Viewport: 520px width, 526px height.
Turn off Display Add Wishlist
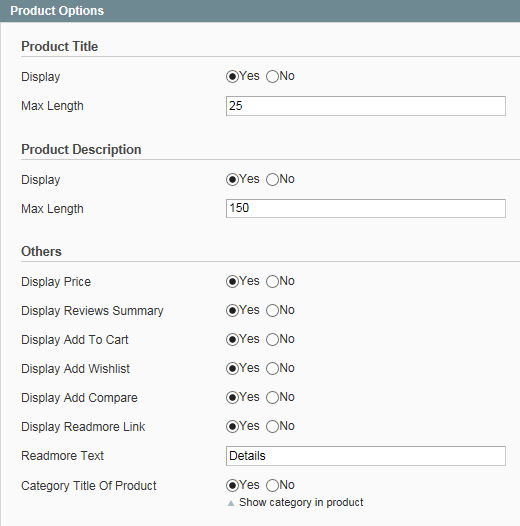(x=272, y=368)
